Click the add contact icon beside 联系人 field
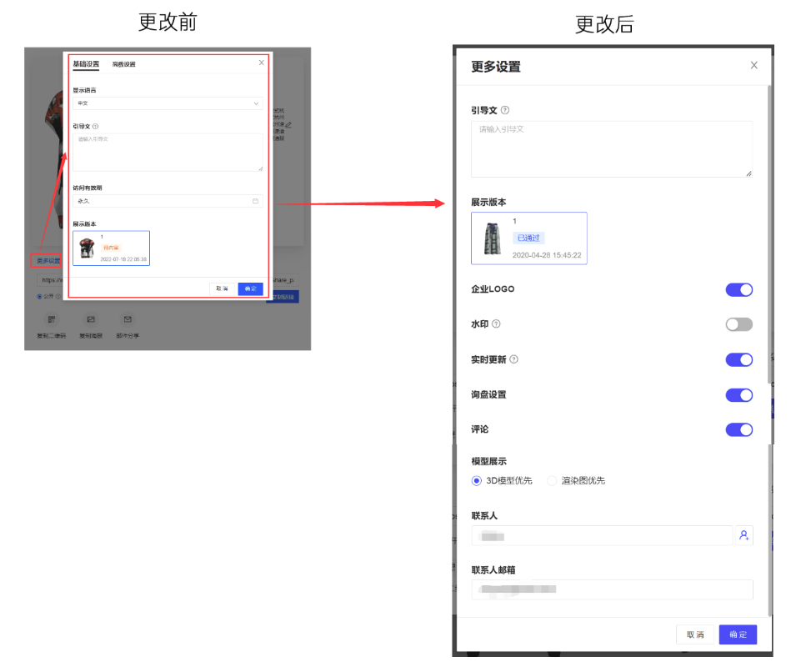The image size is (796, 672). pos(744,535)
